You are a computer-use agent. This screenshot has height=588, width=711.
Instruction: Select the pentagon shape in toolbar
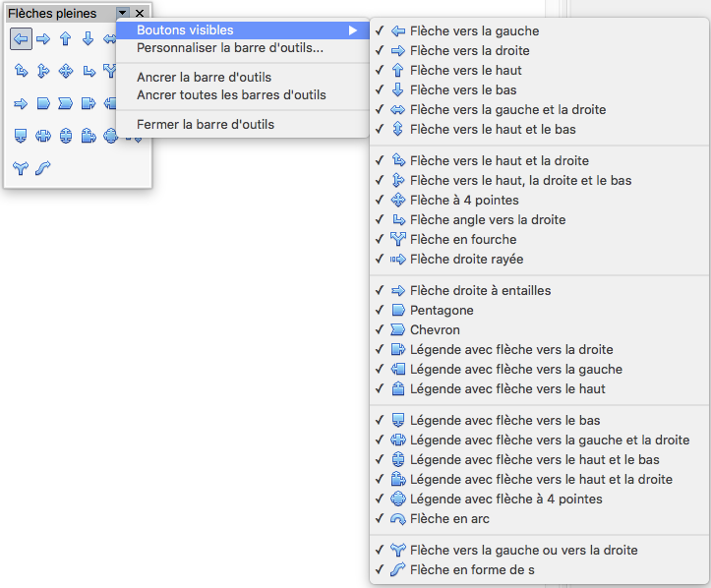coord(43,104)
